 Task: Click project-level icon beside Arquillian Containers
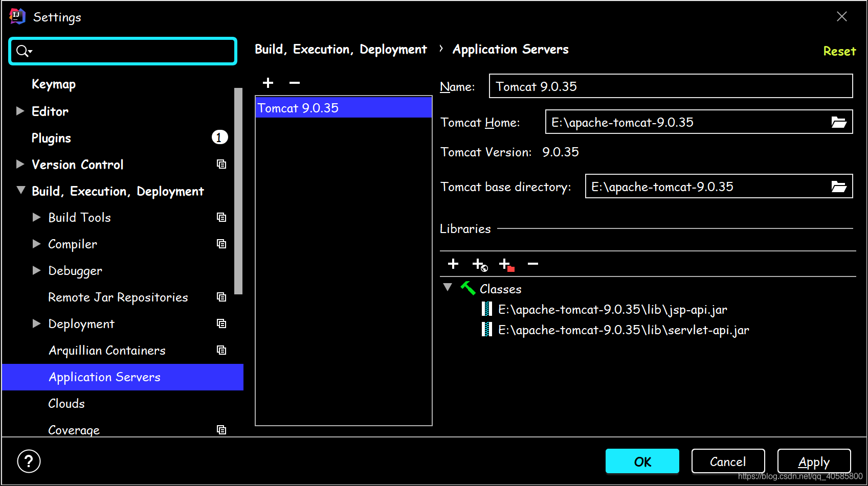pyautogui.click(x=221, y=350)
